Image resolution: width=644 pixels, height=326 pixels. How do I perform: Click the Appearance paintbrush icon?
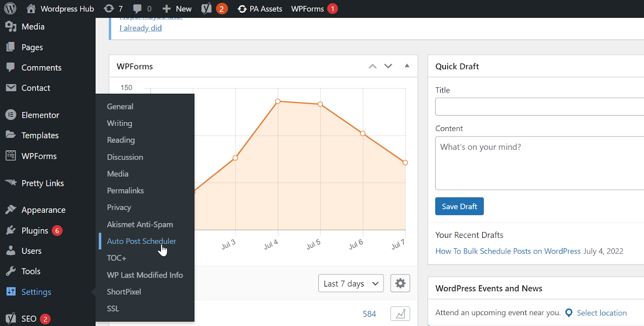point(11,210)
